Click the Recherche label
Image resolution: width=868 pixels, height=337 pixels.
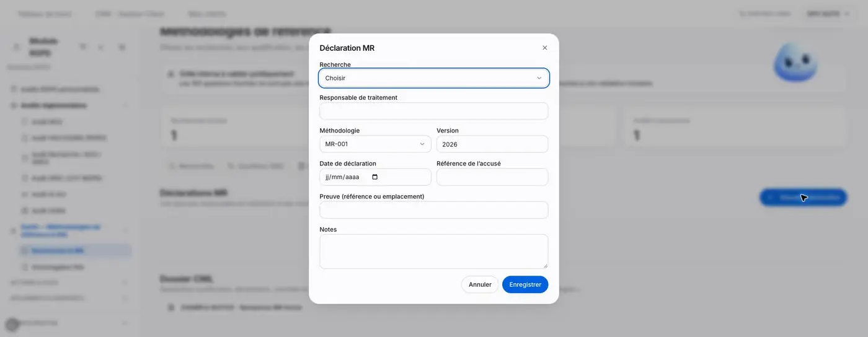tap(335, 64)
